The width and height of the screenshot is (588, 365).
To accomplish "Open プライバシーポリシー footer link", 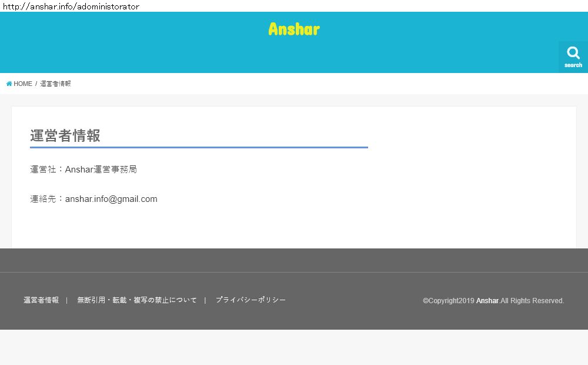I will 250,300.
